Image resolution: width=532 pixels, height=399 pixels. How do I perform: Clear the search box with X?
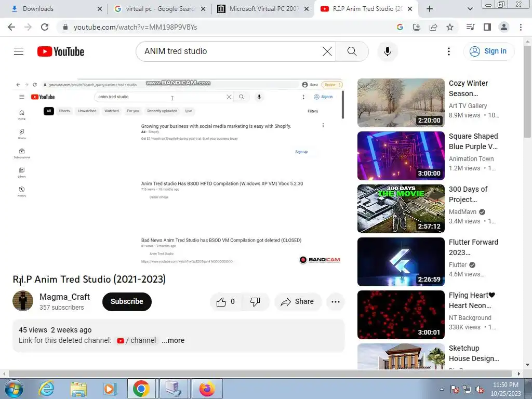[327, 51]
